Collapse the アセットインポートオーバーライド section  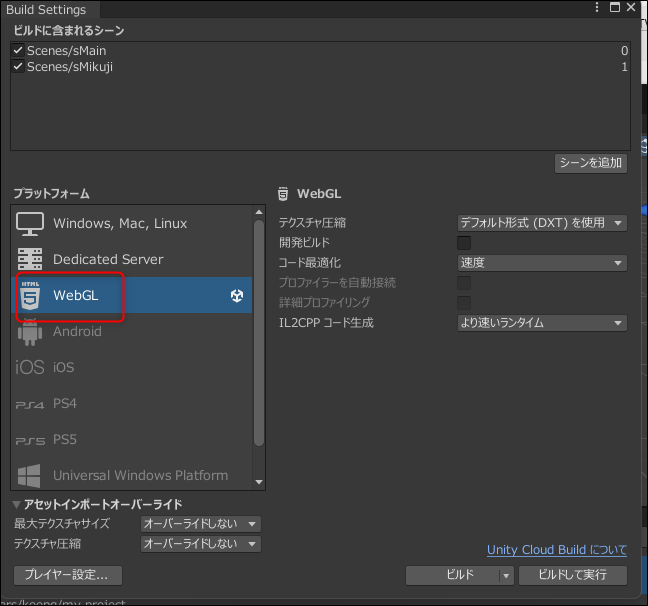pos(17,504)
